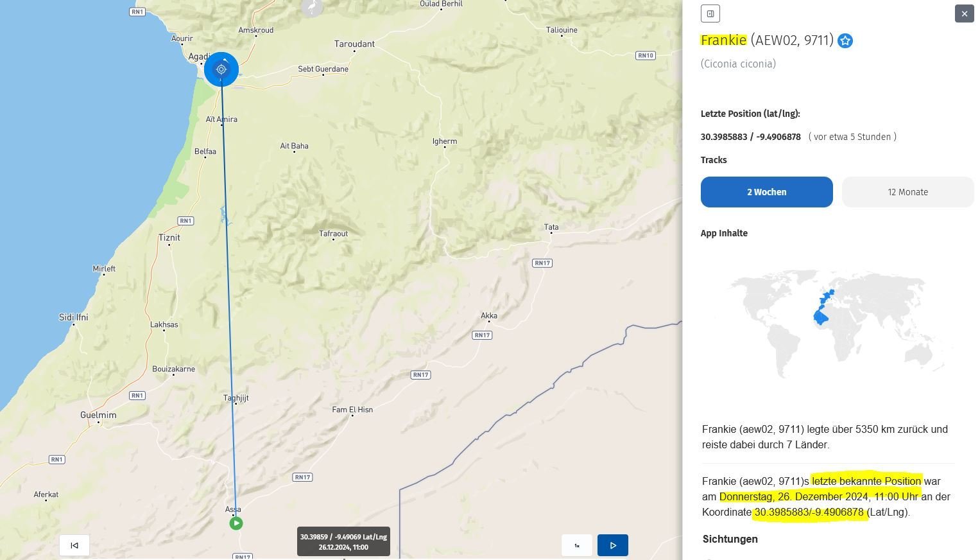Play the track animation
This screenshot has height=560, width=980.
point(612,545)
